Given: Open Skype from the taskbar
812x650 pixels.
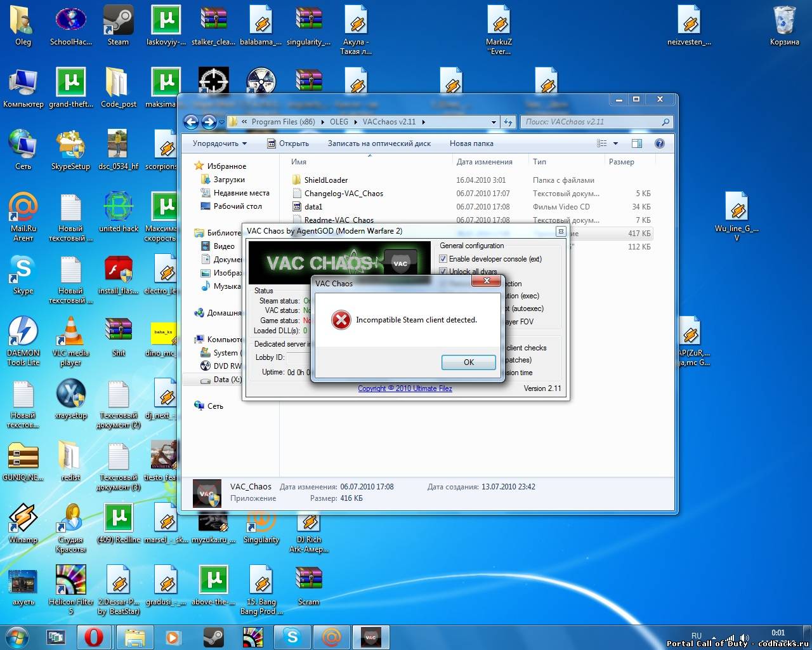Looking at the screenshot, I should tap(292, 637).
